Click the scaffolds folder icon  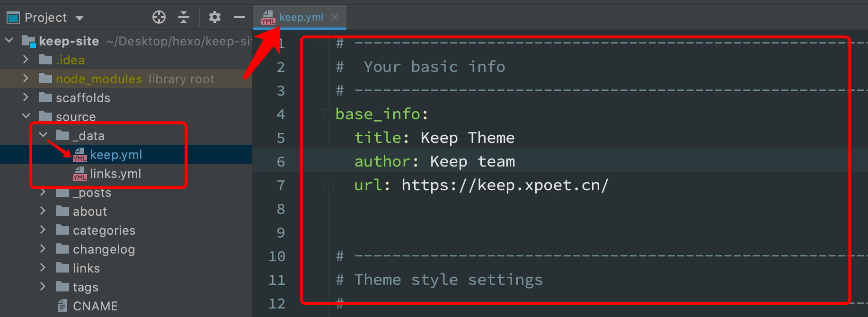pos(45,97)
